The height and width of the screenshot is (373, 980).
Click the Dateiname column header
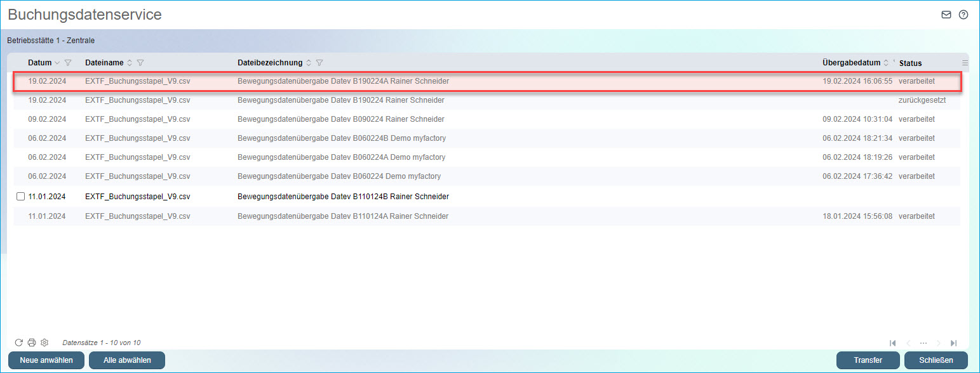coord(105,63)
